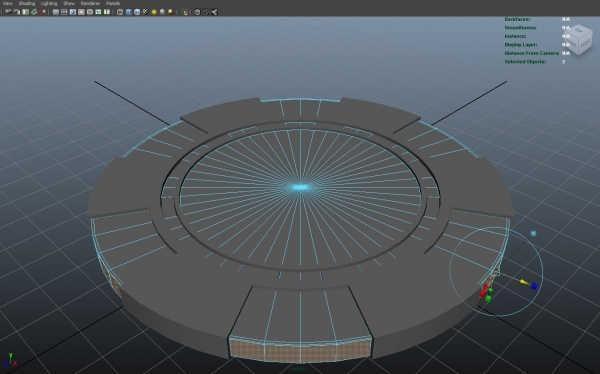The height and width of the screenshot is (374, 600).
Task: Click the yellow arrow manipulator handle
Action: pos(524,282)
